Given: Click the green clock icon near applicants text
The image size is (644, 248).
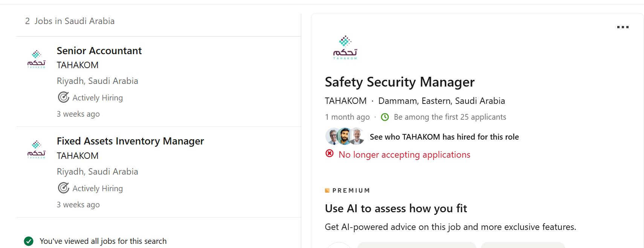Looking at the screenshot, I should (385, 117).
